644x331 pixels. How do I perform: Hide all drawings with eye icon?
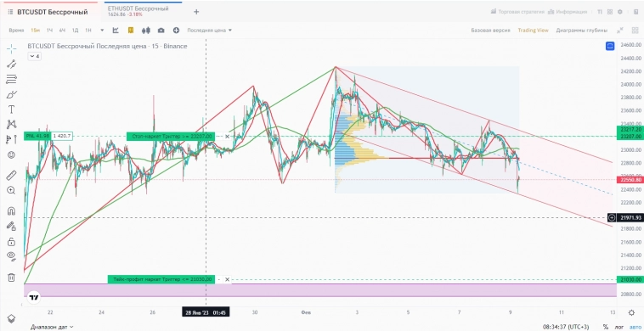tap(12, 257)
